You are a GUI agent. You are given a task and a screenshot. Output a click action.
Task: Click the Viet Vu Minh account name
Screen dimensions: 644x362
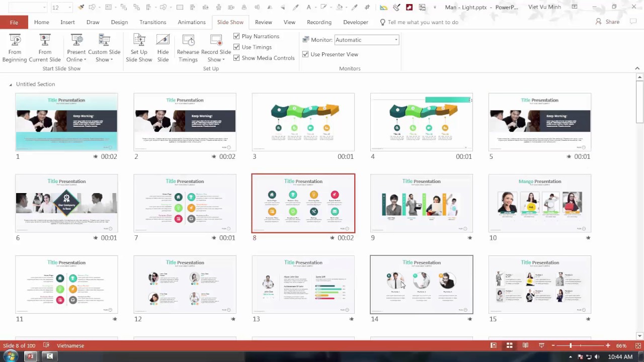544,7
